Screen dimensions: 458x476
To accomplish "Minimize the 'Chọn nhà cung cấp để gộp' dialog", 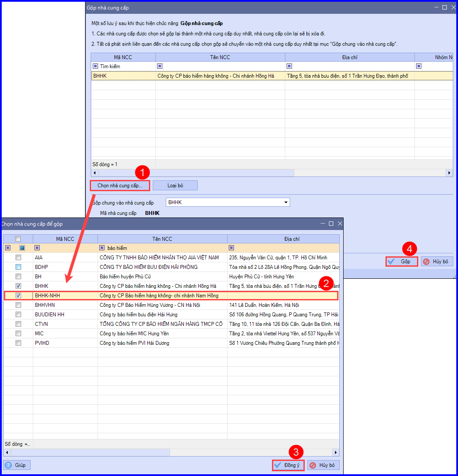I will point(322,224).
